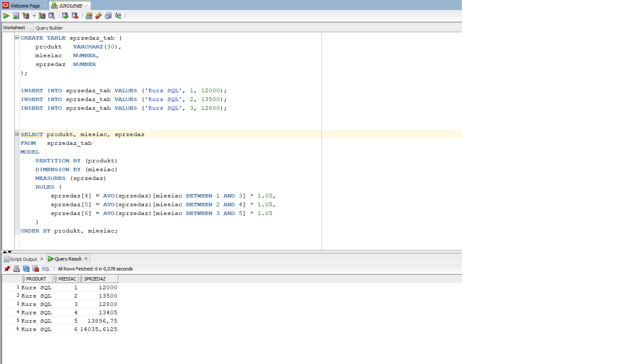Screen dimensions: 642x364
Task: Select the cell with value 13405
Action: (99, 312)
